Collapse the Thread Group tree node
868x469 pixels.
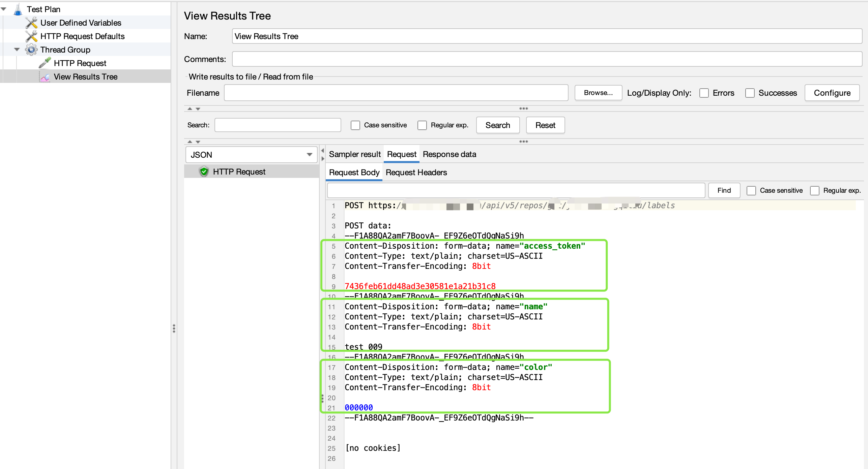tap(17, 50)
